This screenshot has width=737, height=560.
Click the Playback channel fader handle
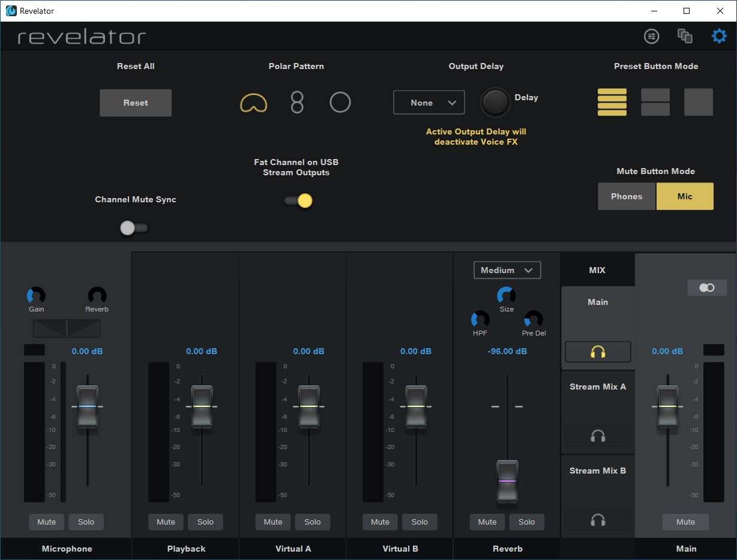202,406
